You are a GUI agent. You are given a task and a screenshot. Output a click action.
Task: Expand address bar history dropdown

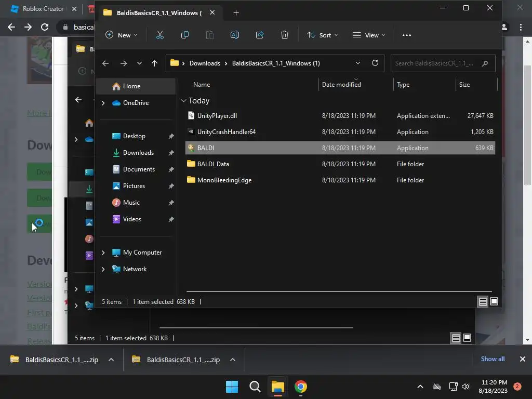click(x=357, y=63)
